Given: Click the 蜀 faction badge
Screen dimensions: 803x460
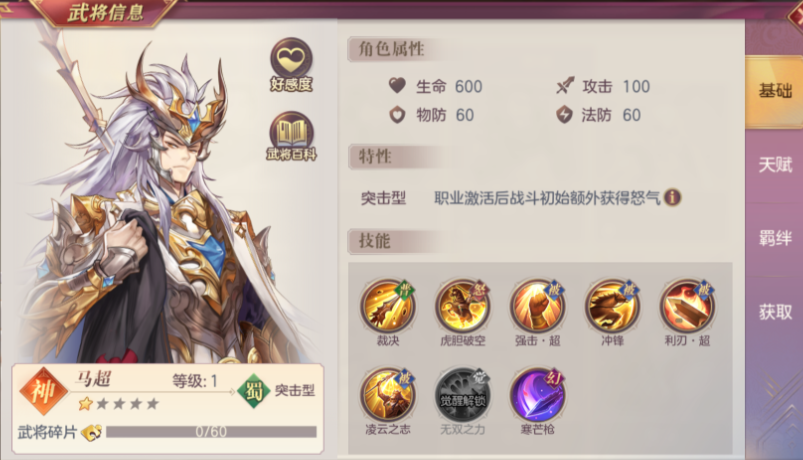Looking at the screenshot, I should tap(253, 391).
